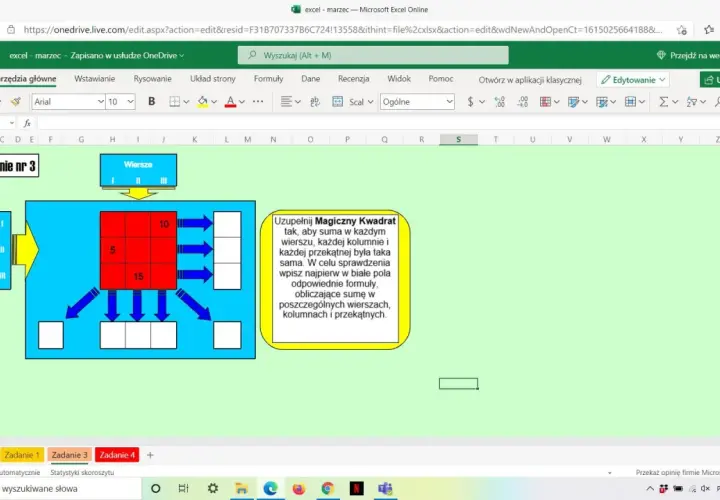Open Firefox from taskbar
Viewport: 720px width, 500px height.
(x=299, y=489)
